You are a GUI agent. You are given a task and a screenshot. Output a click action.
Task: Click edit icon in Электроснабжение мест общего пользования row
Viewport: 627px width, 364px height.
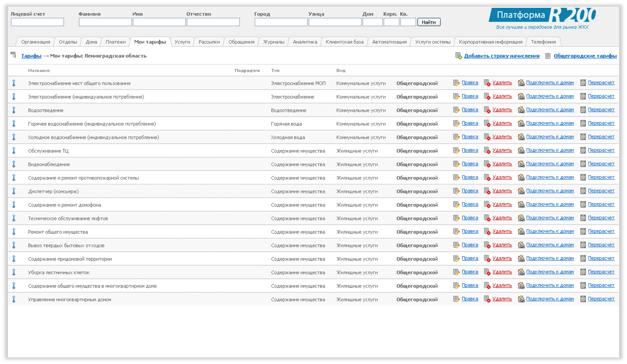pos(457,83)
